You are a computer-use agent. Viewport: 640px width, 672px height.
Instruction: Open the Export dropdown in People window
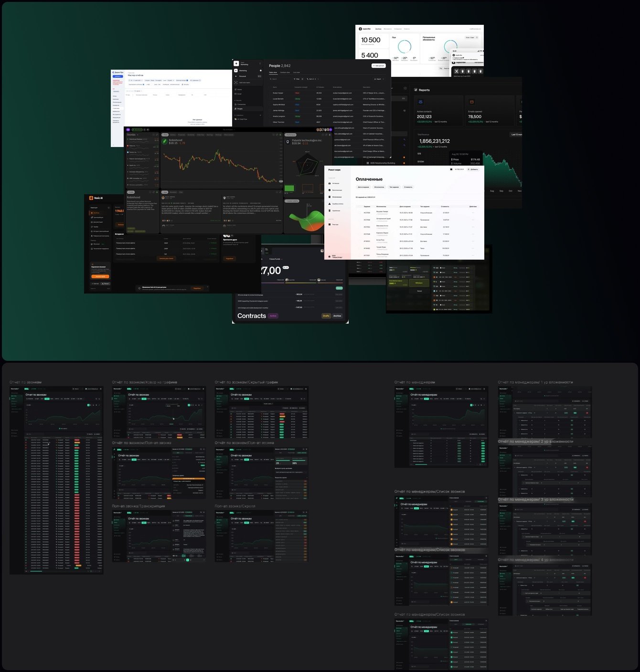coord(379,79)
